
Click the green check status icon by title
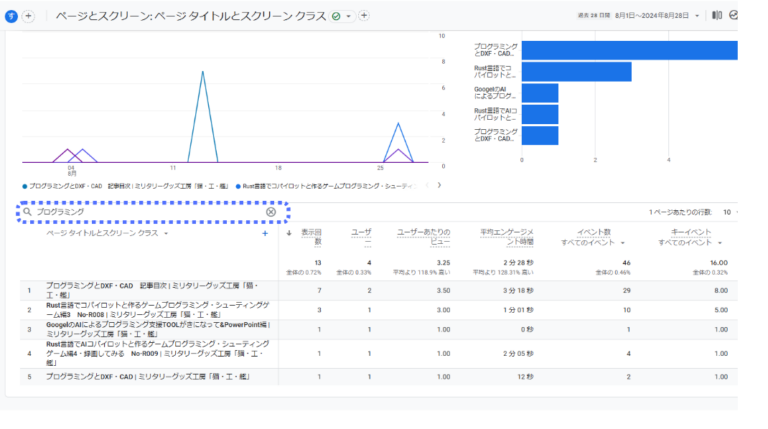tap(336, 16)
